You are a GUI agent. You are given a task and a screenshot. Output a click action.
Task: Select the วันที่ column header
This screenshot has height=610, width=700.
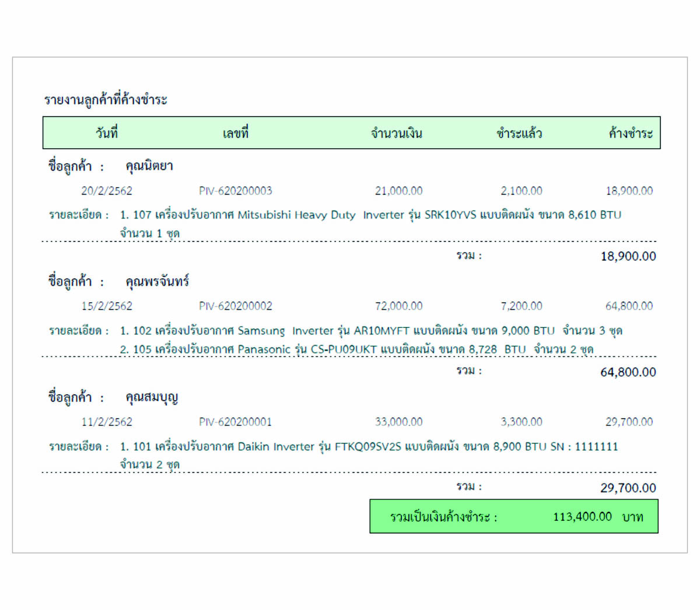point(107,134)
